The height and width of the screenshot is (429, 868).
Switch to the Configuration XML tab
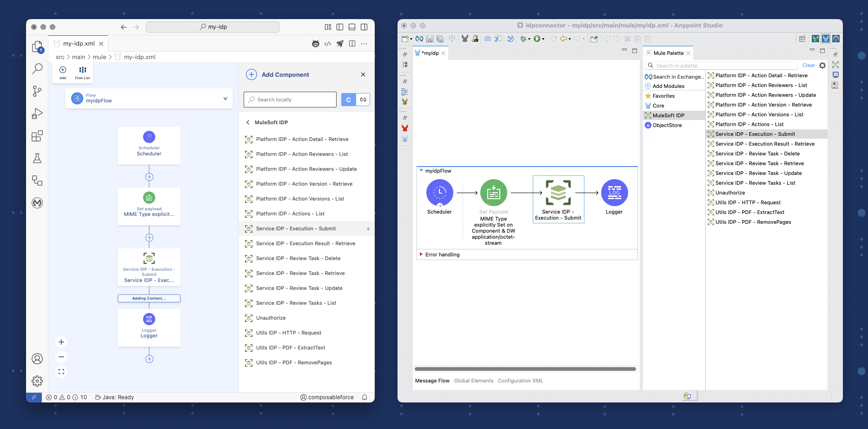(520, 381)
